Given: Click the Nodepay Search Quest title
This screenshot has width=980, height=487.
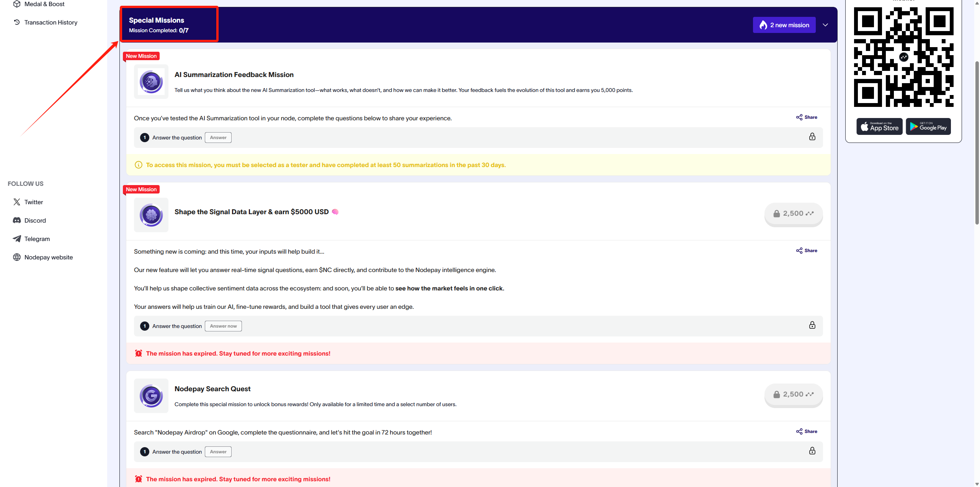Looking at the screenshot, I should pos(212,389).
